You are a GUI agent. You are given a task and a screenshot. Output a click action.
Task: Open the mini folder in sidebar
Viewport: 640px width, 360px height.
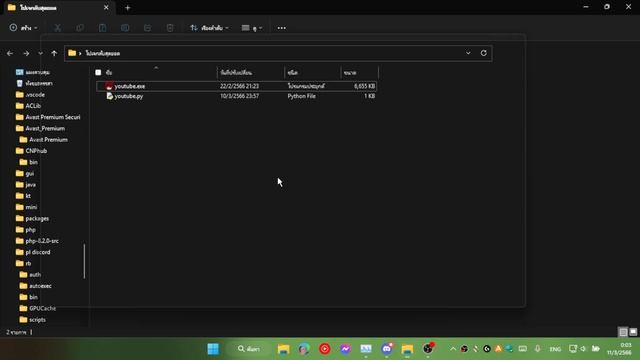[x=27, y=207]
